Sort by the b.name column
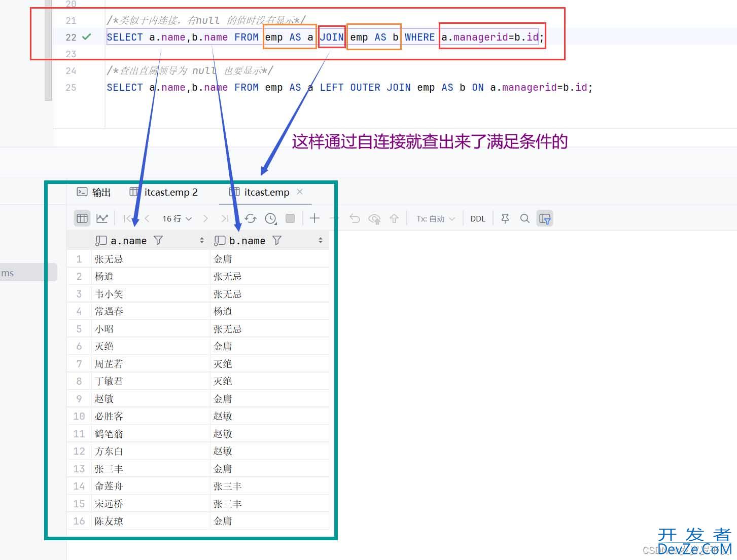Image resolution: width=737 pixels, height=560 pixels. (x=321, y=241)
